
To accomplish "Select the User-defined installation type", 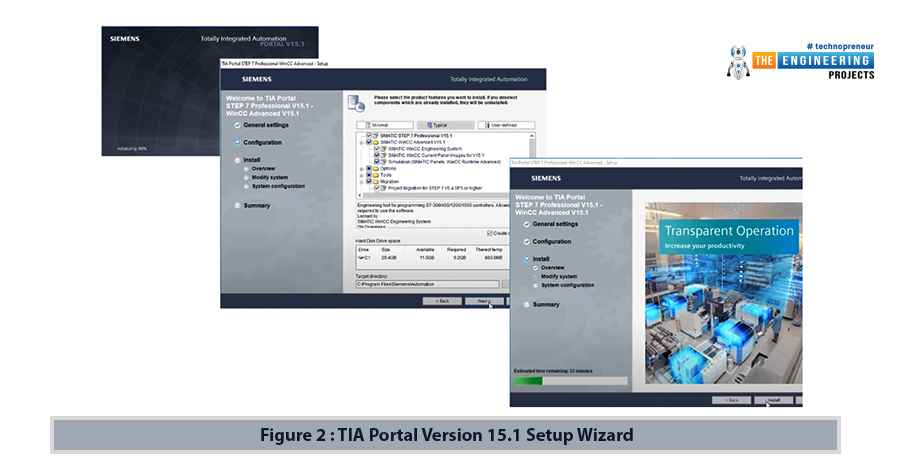I will [x=506, y=125].
